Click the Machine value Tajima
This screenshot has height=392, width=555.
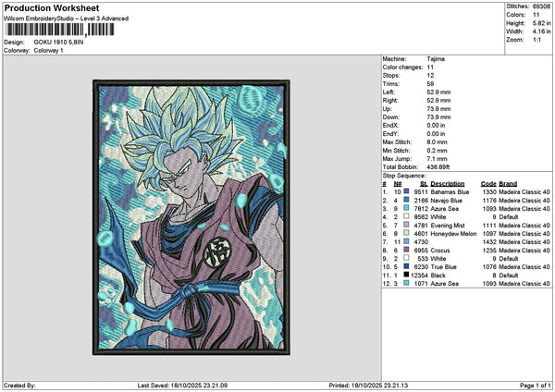pyautogui.click(x=436, y=59)
